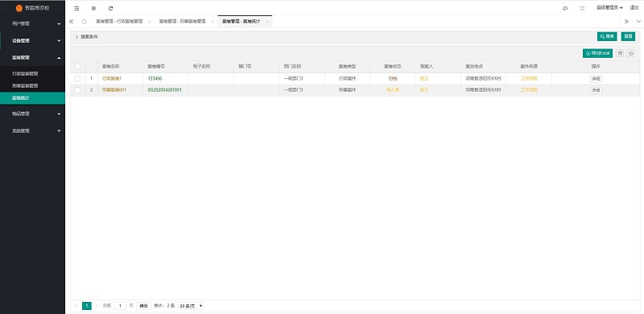The height and width of the screenshot is (314, 644).
Task: Click the globe icon in the top bar
Action: point(93,8)
